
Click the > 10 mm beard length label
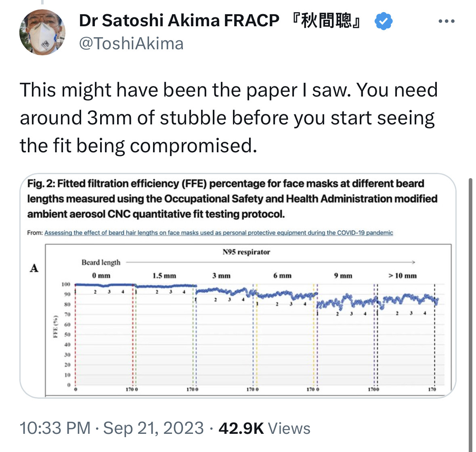[403, 276]
